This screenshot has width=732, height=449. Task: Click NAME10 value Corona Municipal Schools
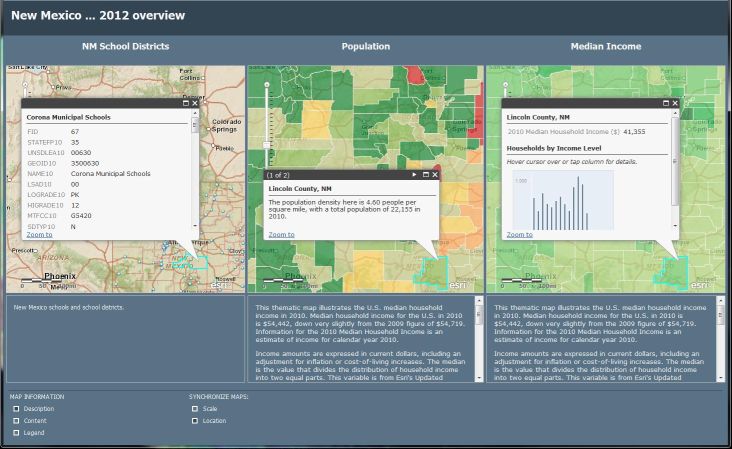pyautogui.click(x=111, y=174)
